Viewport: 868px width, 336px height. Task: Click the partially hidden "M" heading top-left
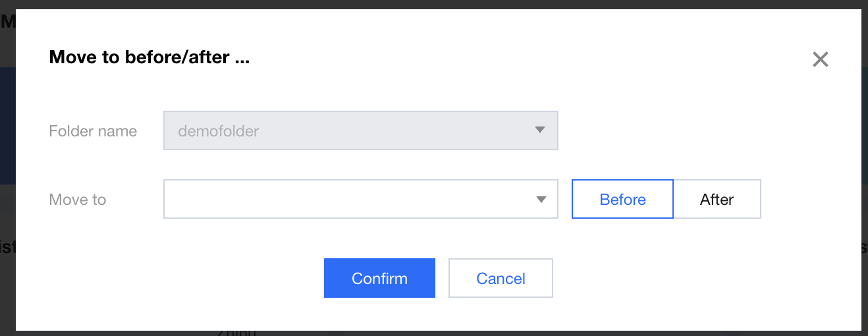[7, 22]
